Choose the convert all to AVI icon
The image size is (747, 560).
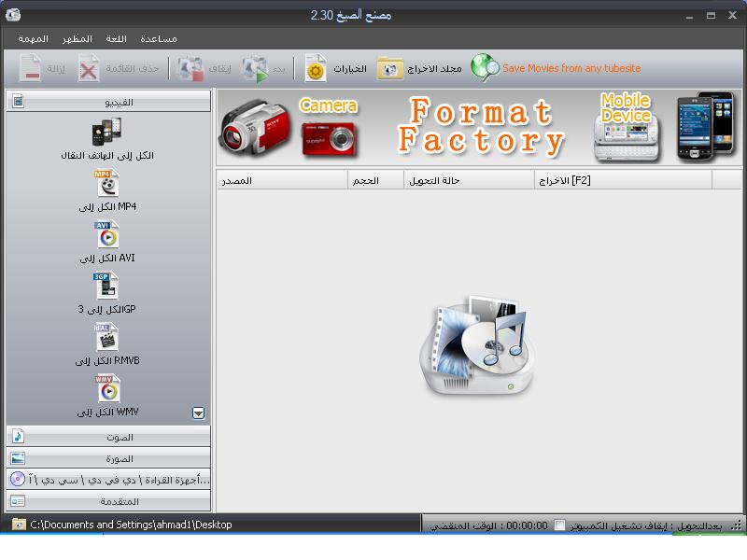pyautogui.click(x=106, y=234)
